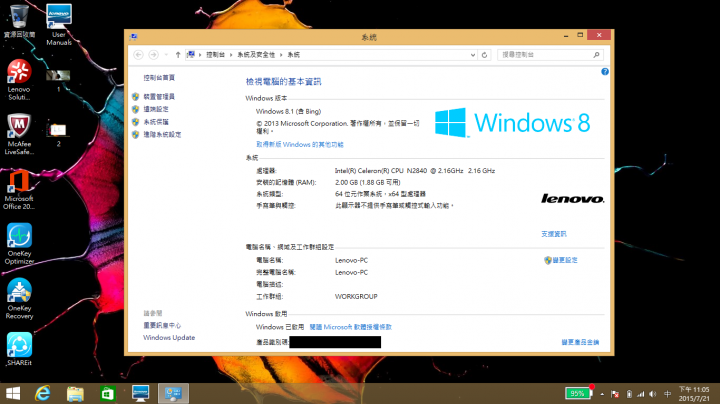Click the System window title bar icon

click(x=133, y=37)
